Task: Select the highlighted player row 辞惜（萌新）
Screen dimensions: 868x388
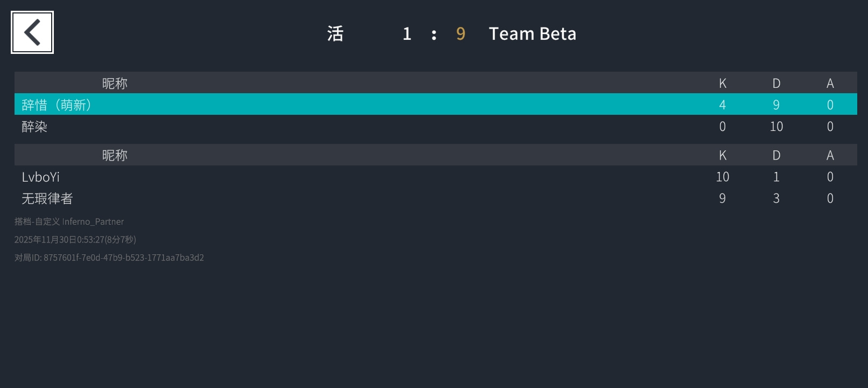Action: coord(436,104)
